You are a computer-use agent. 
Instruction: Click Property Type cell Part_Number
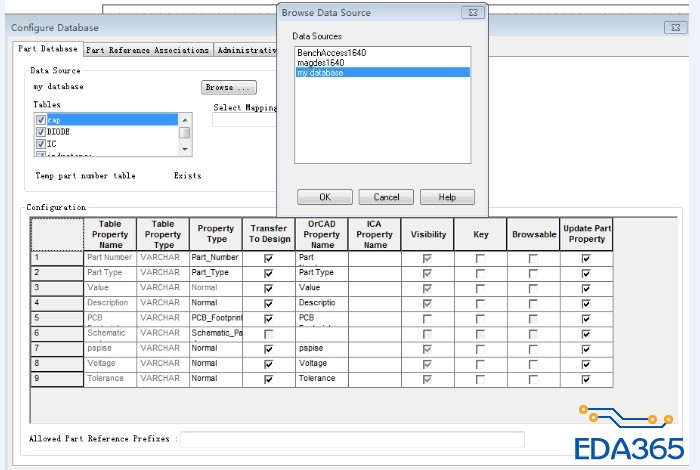[216, 258]
